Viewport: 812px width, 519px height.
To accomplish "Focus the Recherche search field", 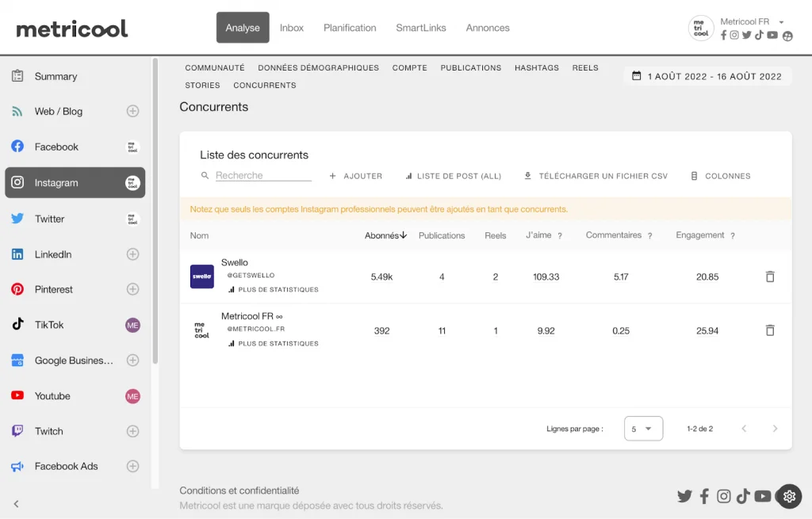I will [x=263, y=175].
